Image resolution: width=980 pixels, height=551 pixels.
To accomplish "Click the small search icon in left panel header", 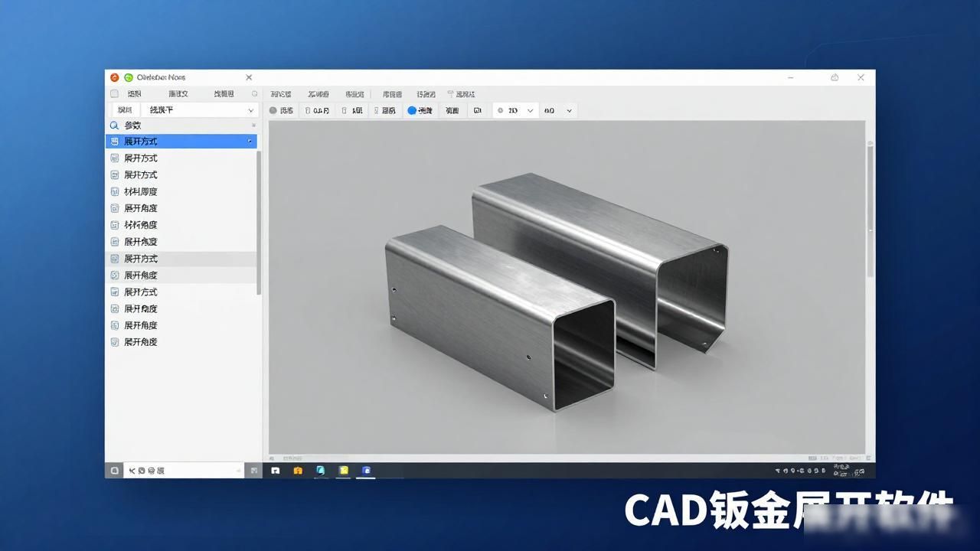I will point(255,93).
